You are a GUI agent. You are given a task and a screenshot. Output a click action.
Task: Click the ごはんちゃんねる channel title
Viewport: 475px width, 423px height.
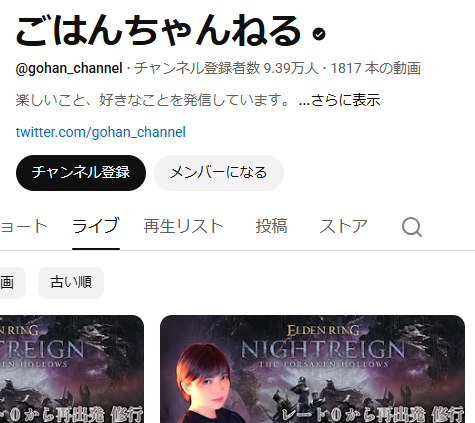point(158,31)
